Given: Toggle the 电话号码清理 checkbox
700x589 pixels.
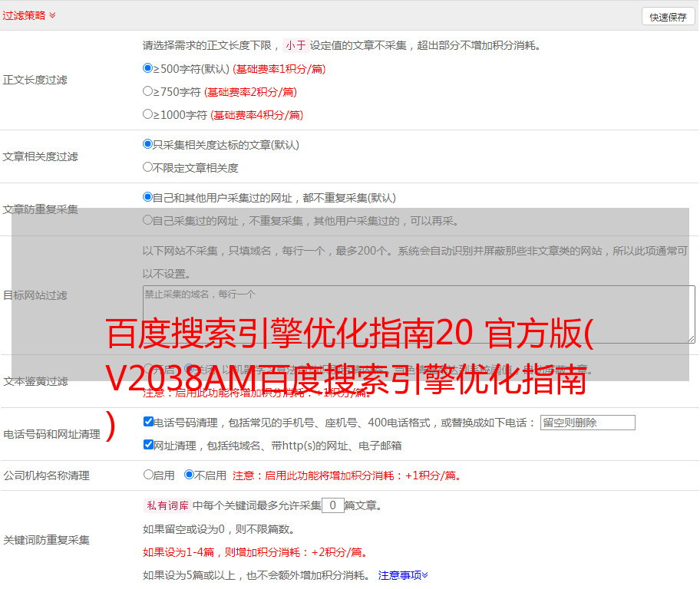Looking at the screenshot, I should pyautogui.click(x=149, y=422).
